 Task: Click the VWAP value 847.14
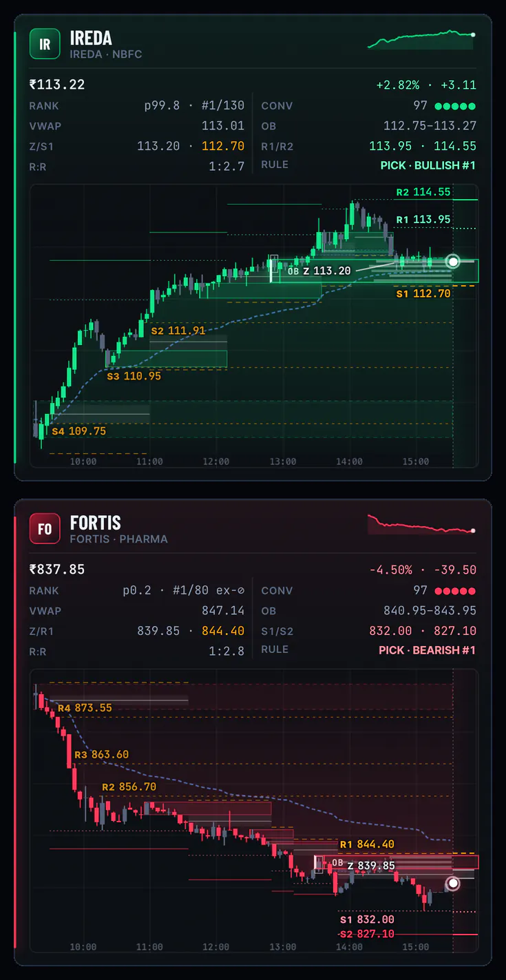(x=223, y=611)
